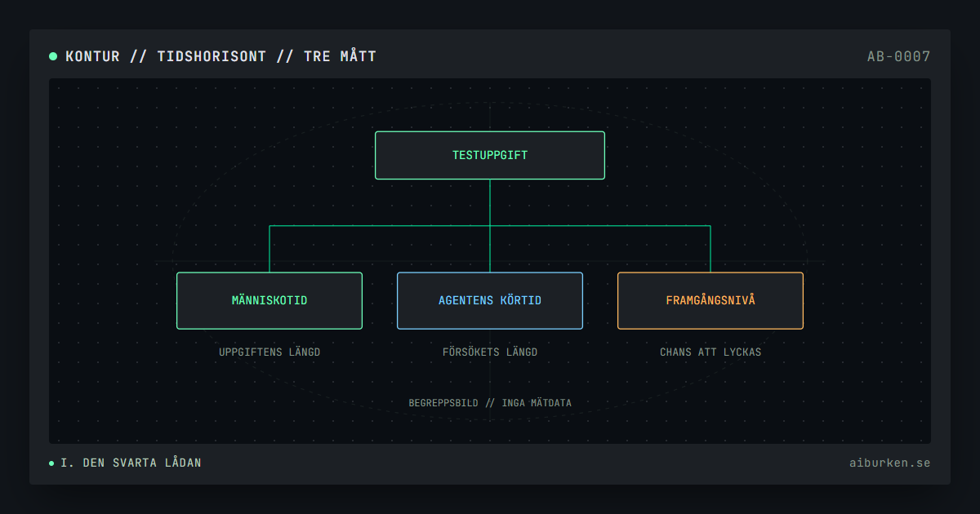Open the aiburken.se link
Screen dimensions: 980x514
889,463
